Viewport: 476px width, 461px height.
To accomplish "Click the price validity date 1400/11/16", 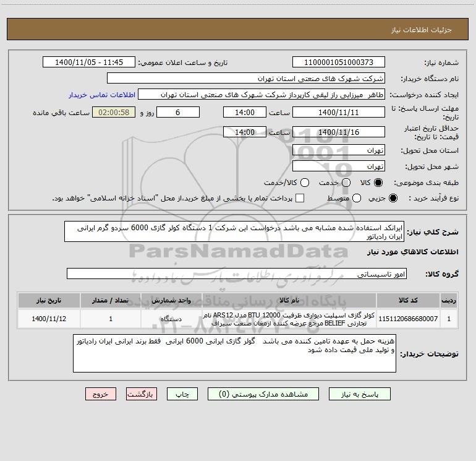I will (339, 132).
